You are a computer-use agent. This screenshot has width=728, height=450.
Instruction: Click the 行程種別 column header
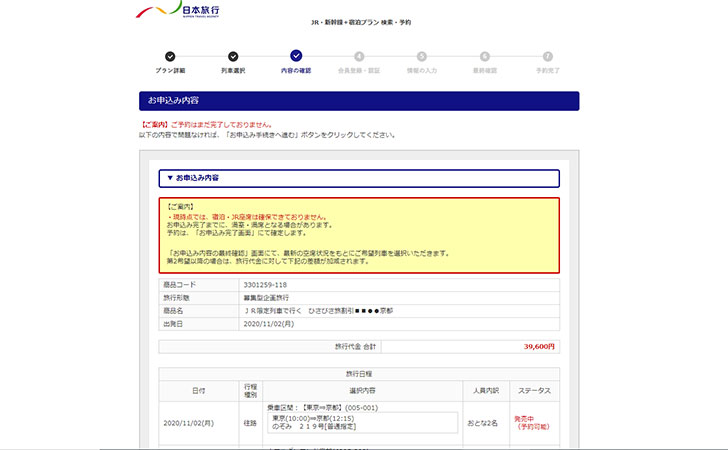(x=250, y=391)
